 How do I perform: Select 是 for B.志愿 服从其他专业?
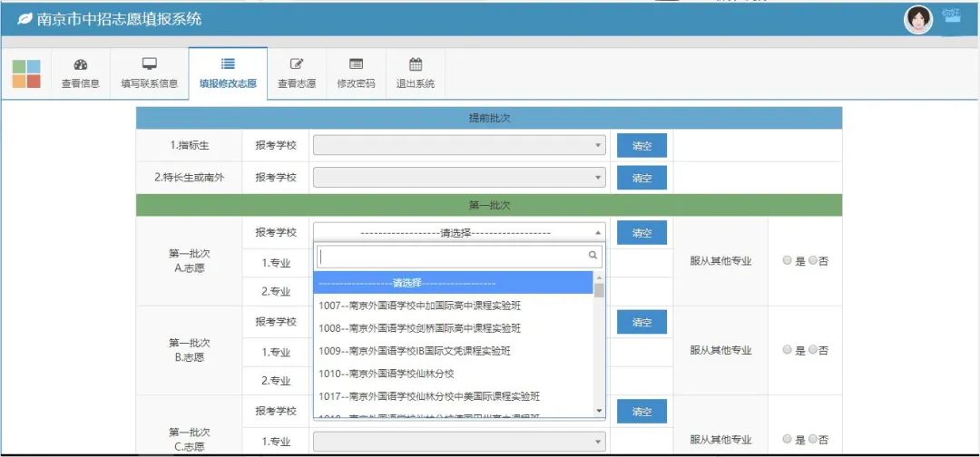pos(788,350)
